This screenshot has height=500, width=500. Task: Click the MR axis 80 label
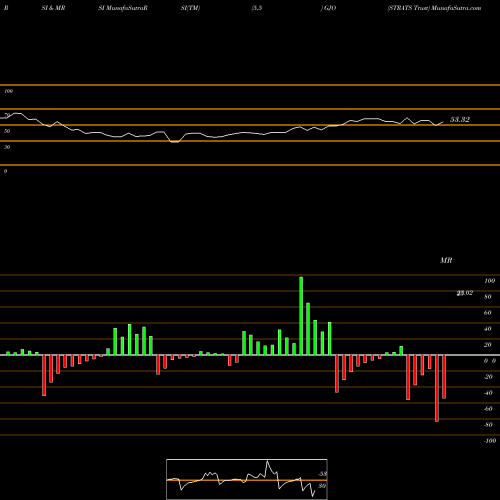(488, 297)
